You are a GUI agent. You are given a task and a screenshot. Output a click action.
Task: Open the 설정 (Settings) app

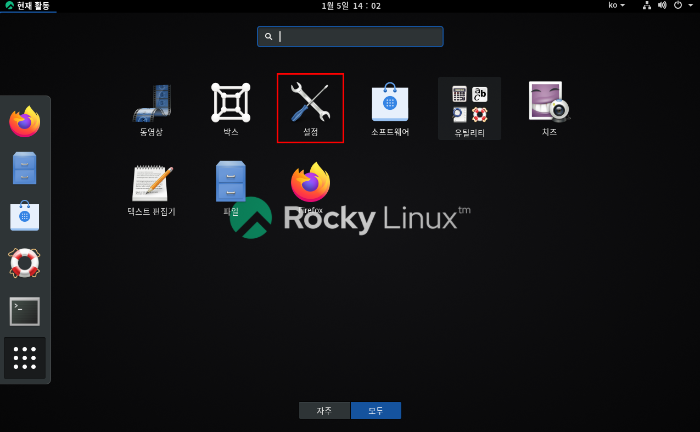click(310, 109)
